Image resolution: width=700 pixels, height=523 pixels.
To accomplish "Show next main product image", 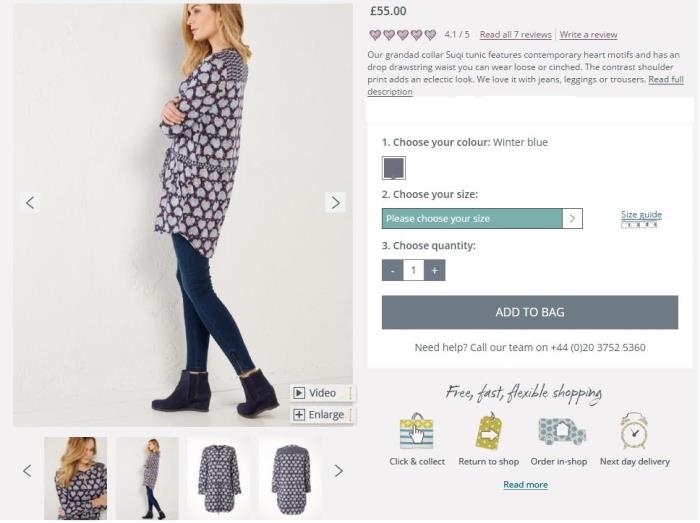I will (335, 203).
